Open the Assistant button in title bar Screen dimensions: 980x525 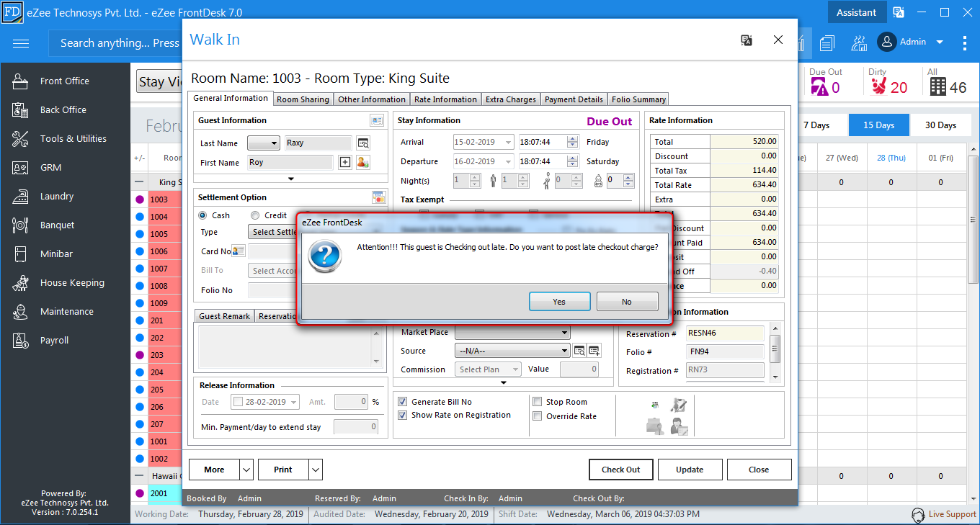click(856, 12)
